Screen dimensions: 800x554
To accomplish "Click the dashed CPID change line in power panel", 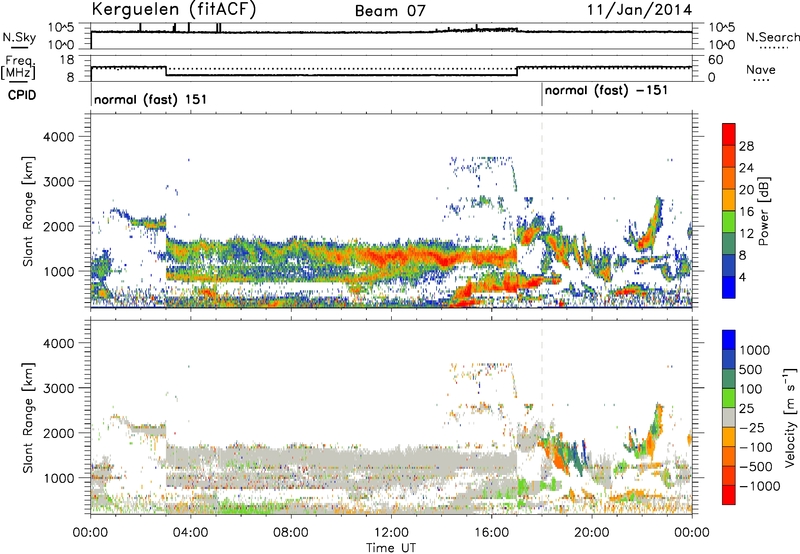I will point(542,212).
